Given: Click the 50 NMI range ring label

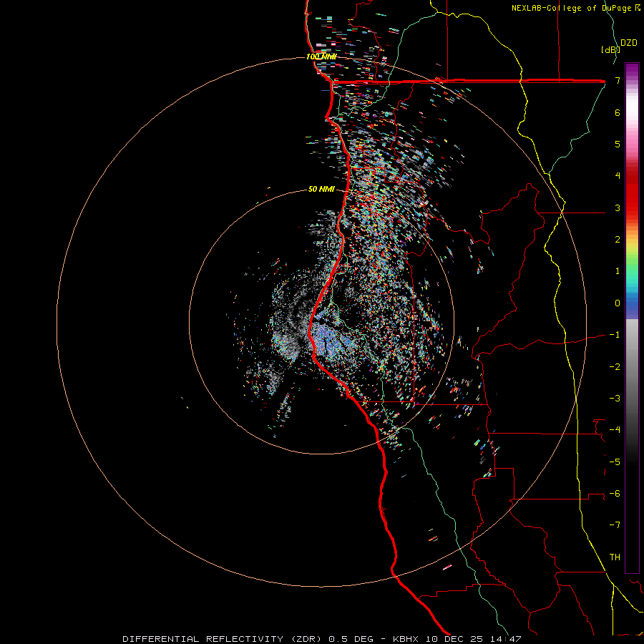Looking at the screenshot, I should coord(321,189).
